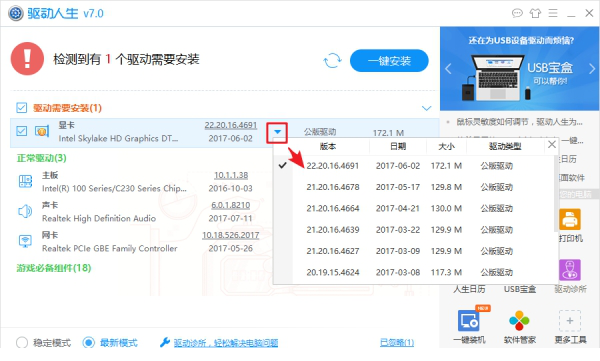
Task: Click the wrench icon beside 驱动诊所 link
Action: click(x=165, y=342)
